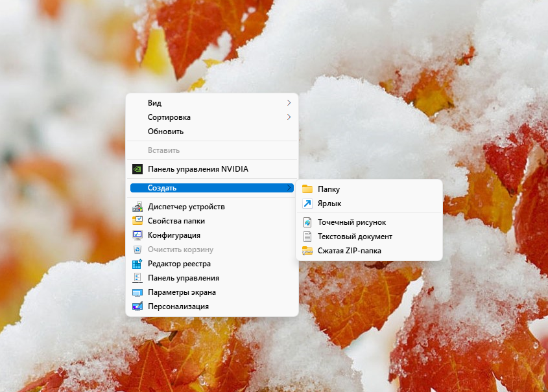Click the zipped folder icon next to Сжатая ZIP-папка
The width and height of the screenshot is (548, 392).
pyautogui.click(x=307, y=251)
